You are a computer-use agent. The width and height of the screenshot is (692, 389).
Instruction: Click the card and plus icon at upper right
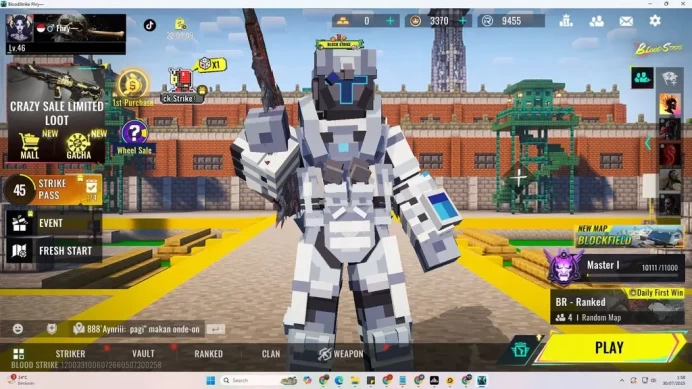point(669,79)
